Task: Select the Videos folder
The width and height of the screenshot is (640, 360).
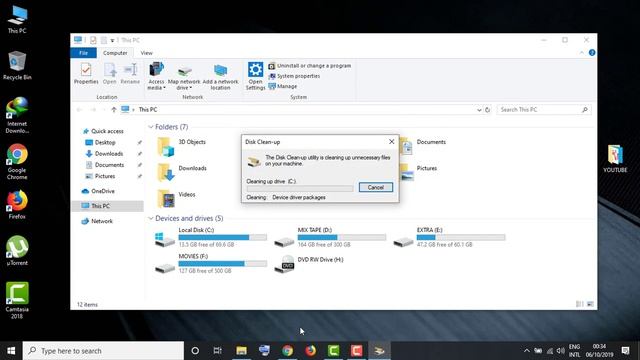Action: [x=176, y=198]
